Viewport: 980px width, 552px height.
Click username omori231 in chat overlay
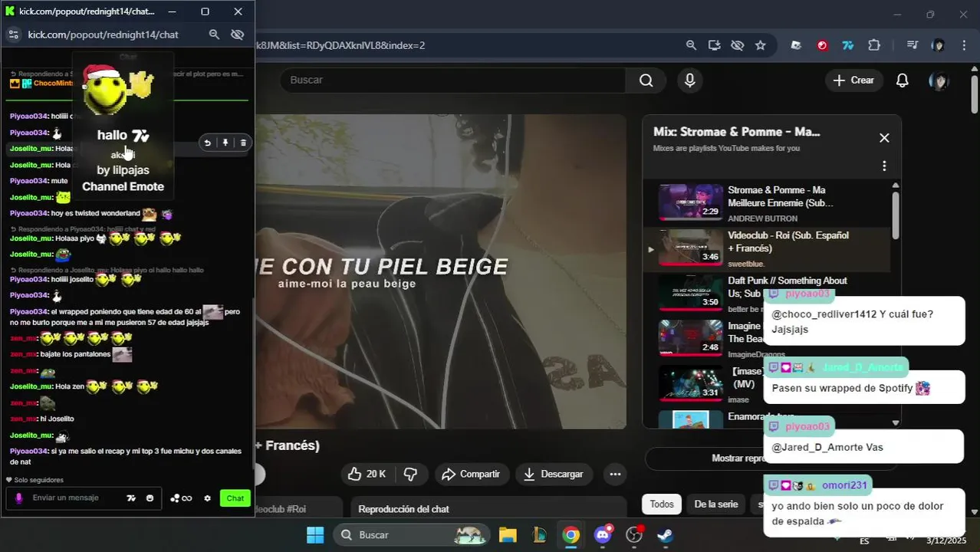[x=844, y=485]
